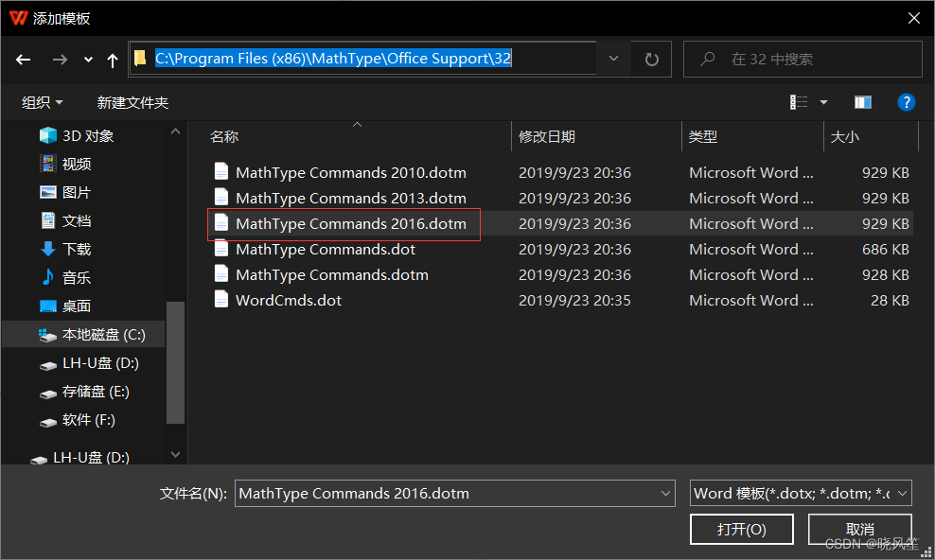
Task: Select file MathType Commands.dot
Action: click(326, 250)
